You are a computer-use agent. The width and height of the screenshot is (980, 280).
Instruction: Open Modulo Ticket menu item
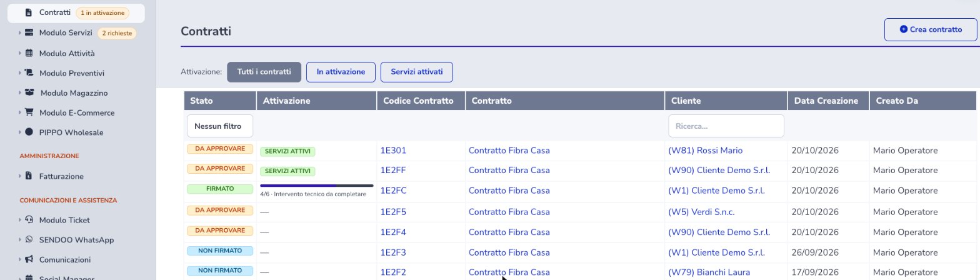click(x=64, y=220)
